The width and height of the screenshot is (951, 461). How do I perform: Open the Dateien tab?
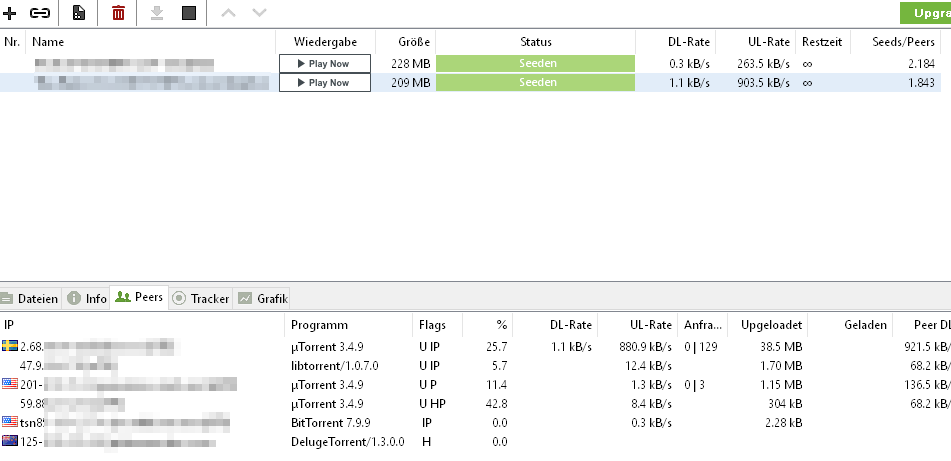(x=30, y=298)
